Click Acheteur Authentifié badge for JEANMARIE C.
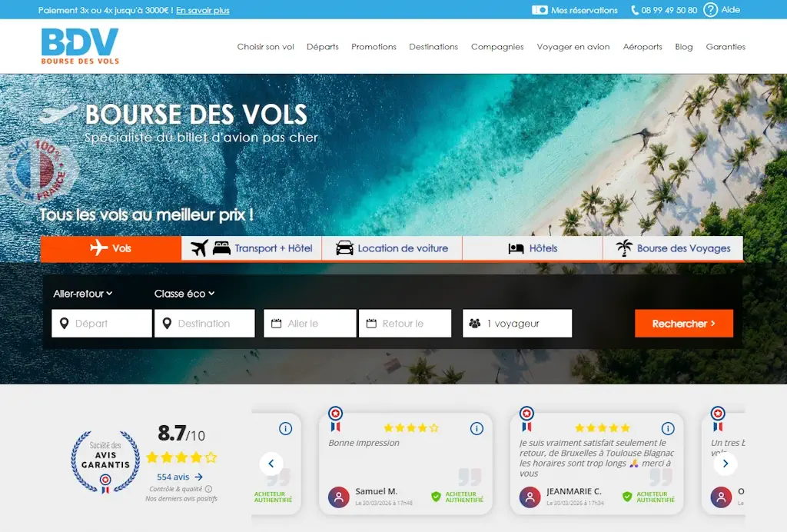The height and width of the screenshot is (532, 787). 649,497
